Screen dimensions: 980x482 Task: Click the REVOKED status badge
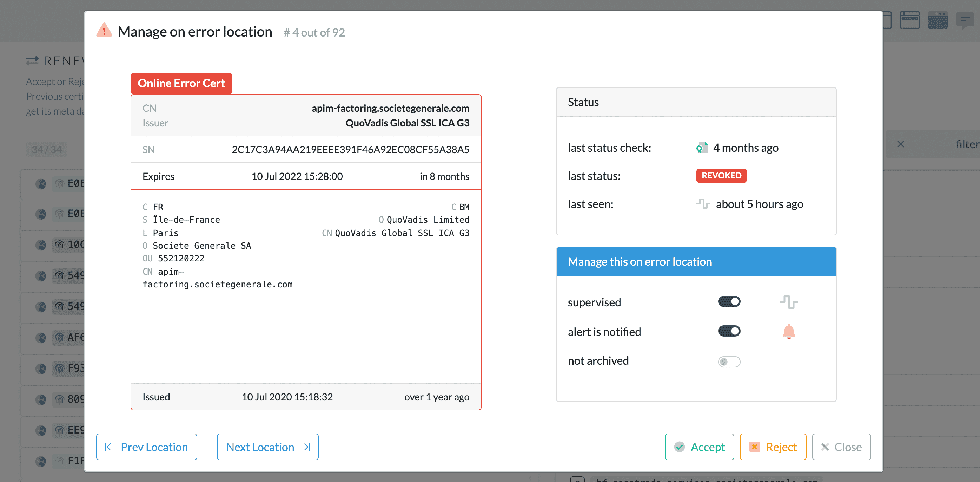pos(721,176)
